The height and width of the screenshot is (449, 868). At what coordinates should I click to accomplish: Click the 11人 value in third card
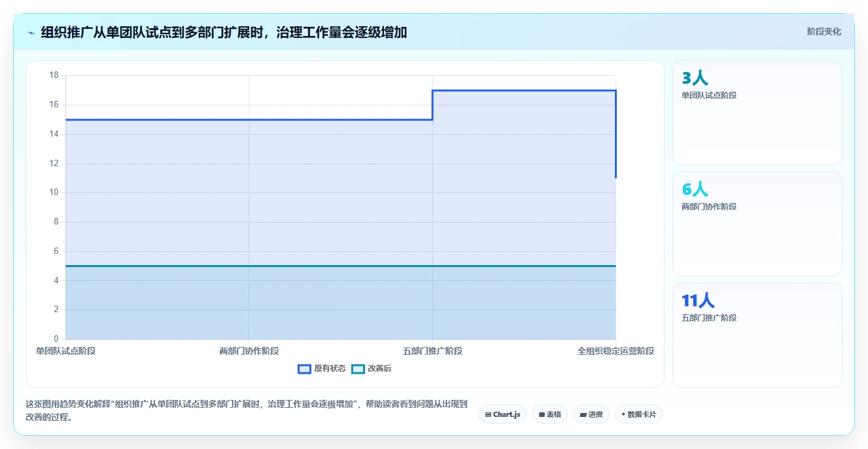coord(698,301)
